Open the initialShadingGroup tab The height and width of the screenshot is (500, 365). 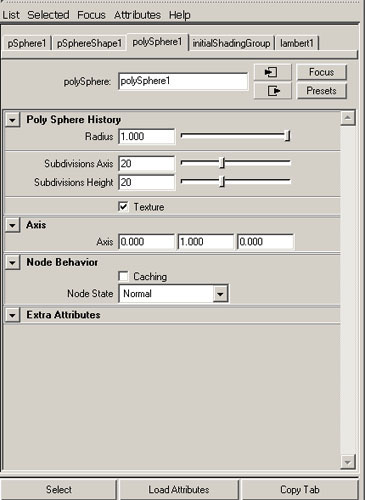tap(231, 43)
